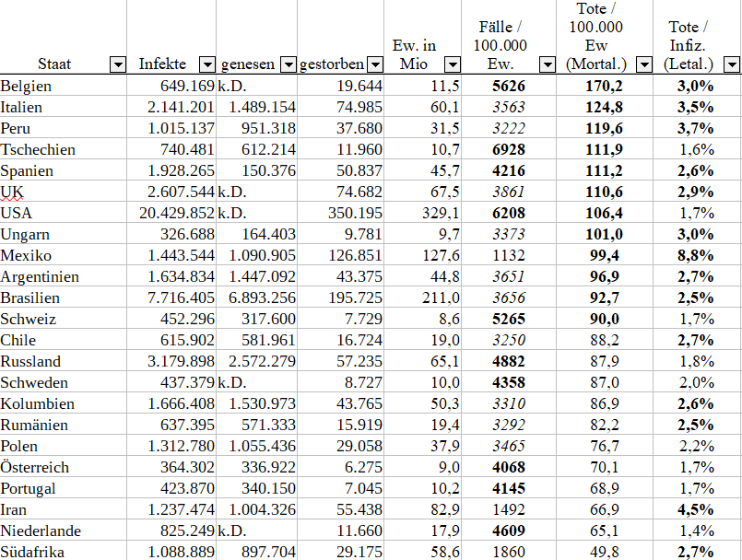Screen dimensions: 742x560
Task: Click Iran's lethality value 4,5%
Action: [695, 509]
